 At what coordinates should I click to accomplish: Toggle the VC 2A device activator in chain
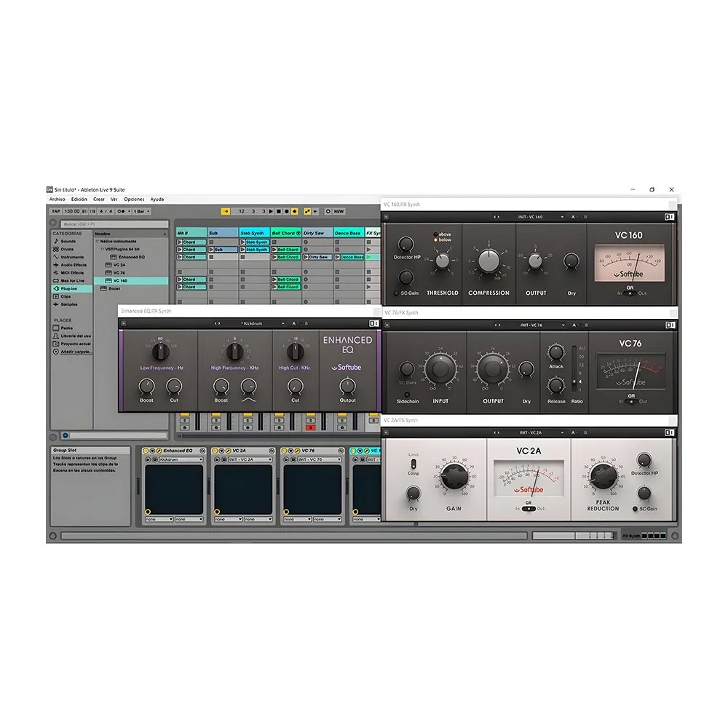pos(215,451)
